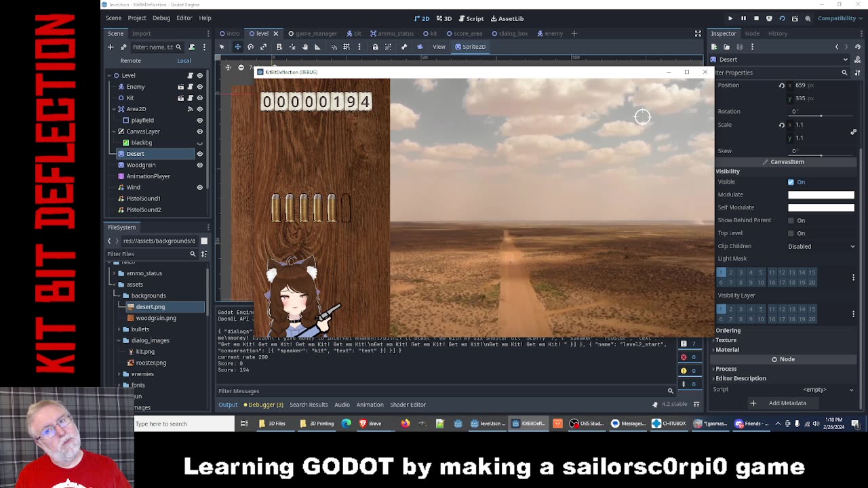The width and height of the screenshot is (868, 488).
Task: Click the Self Modulate color swatch
Action: tap(821, 207)
